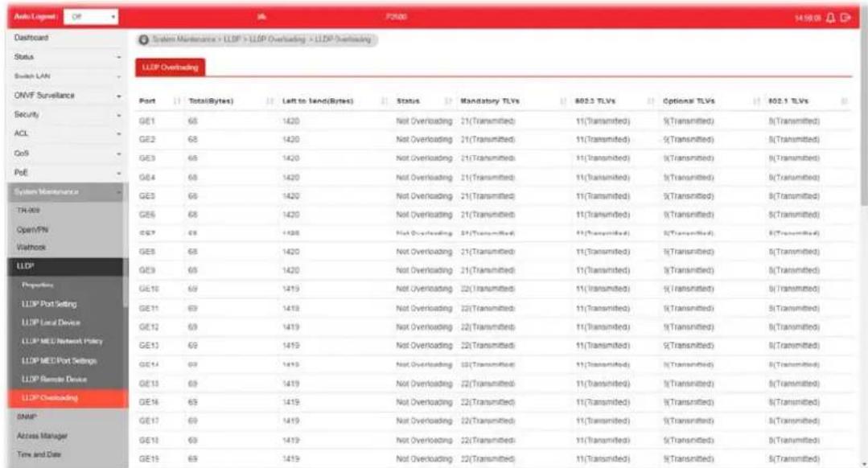The height and width of the screenshot is (468, 868).
Task: Open Access Manager in the sidebar
Action: 42,436
